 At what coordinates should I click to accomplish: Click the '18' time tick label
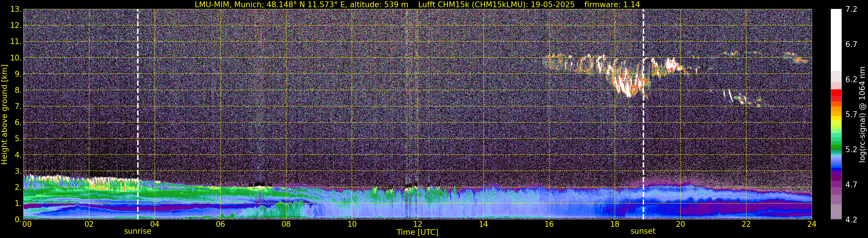pyautogui.click(x=614, y=224)
